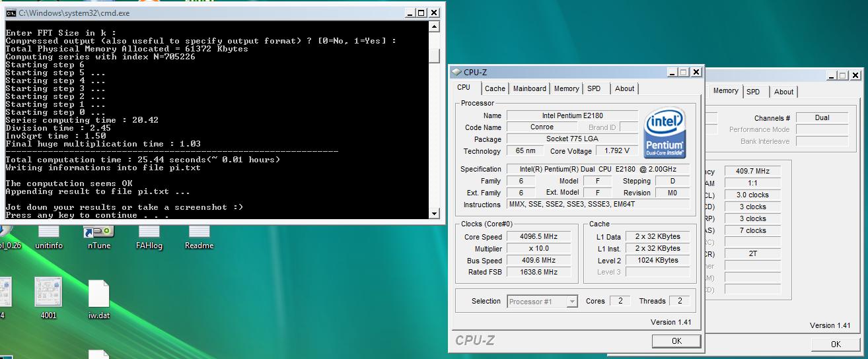The image size is (868, 359).
Task: Open the nTune desktop shortcut
Action: coord(99,236)
